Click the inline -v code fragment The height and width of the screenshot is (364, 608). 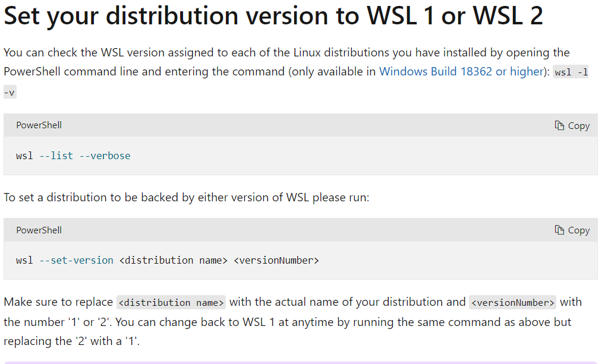tap(10, 91)
